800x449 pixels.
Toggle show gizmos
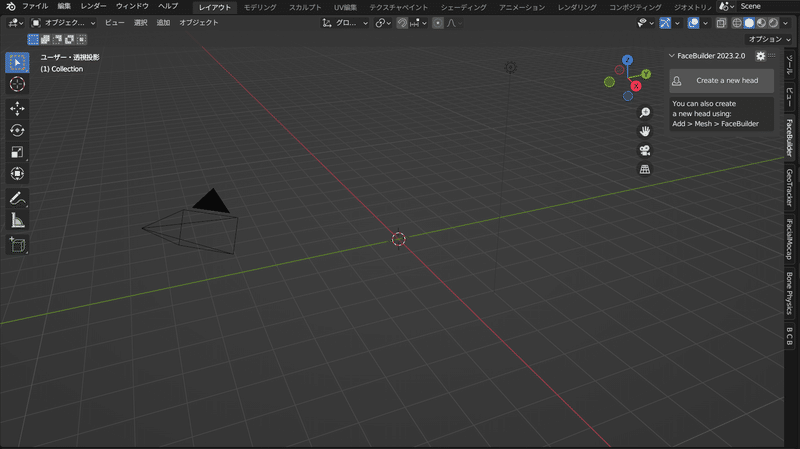click(665, 23)
